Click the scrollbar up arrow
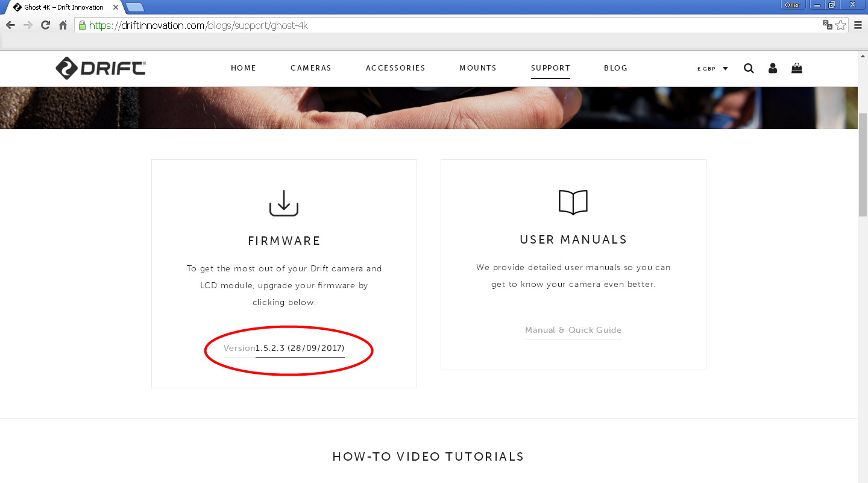Image resolution: width=868 pixels, height=483 pixels. coord(863,55)
